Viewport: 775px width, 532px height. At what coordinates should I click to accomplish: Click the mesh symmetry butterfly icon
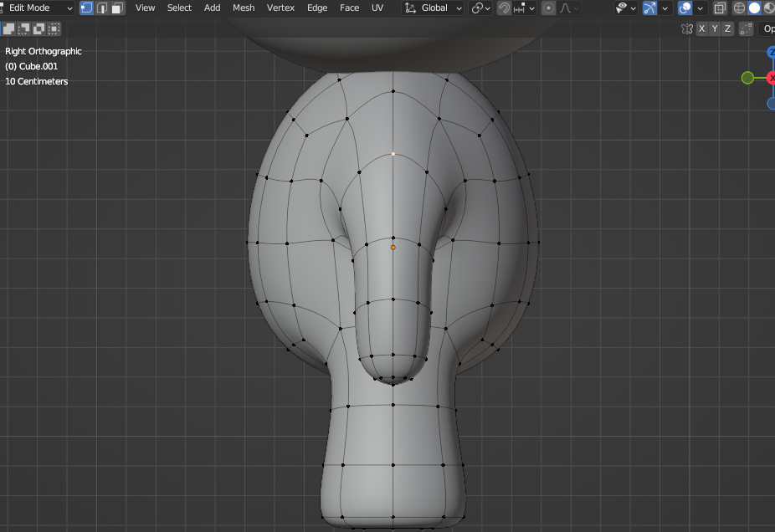pyautogui.click(x=687, y=28)
